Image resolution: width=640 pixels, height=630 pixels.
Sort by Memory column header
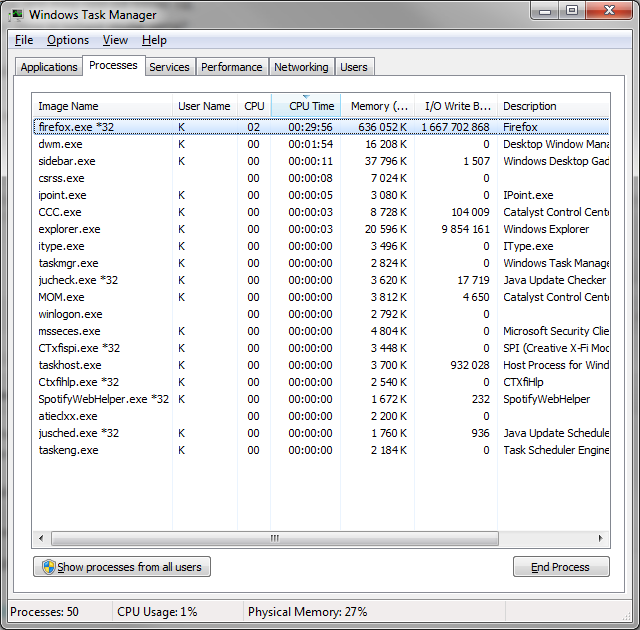pyautogui.click(x=378, y=106)
